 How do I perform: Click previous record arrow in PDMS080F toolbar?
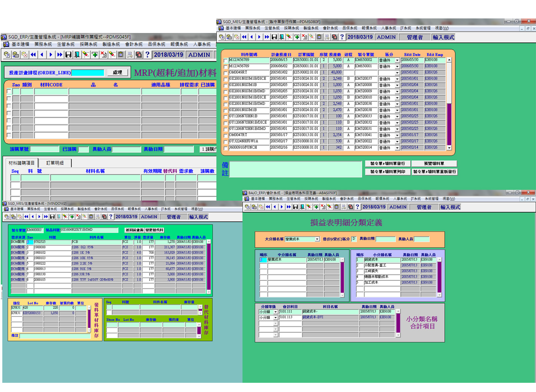point(251,37)
